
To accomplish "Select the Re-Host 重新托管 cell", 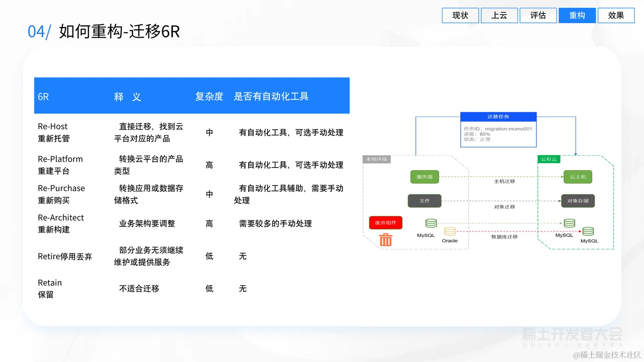I will coord(54,132).
